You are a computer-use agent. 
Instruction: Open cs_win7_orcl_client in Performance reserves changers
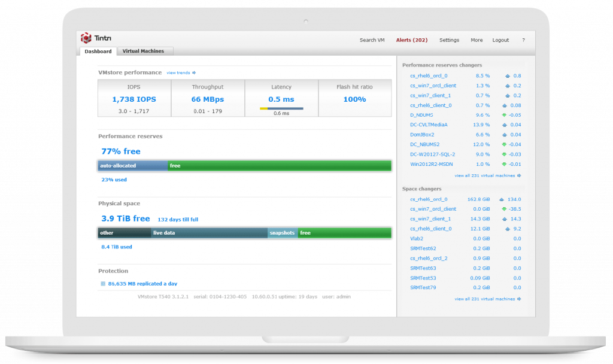pyautogui.click(x=433, y=86)
